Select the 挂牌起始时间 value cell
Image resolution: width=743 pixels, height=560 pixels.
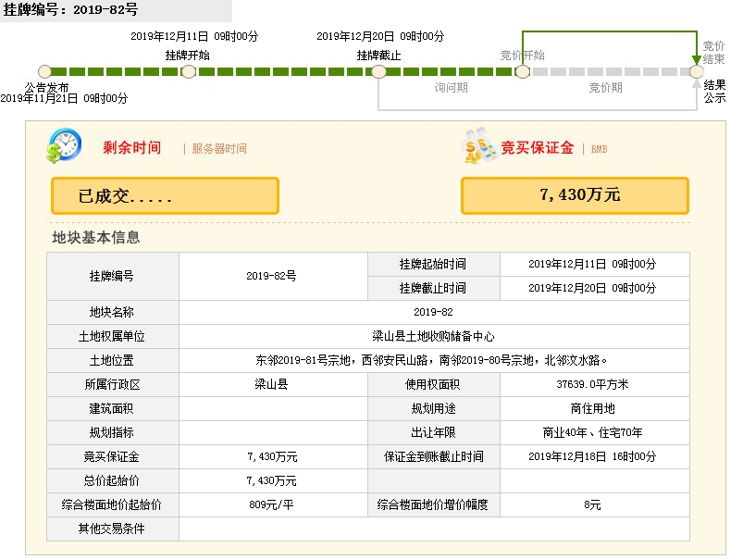tap(594, 264)
